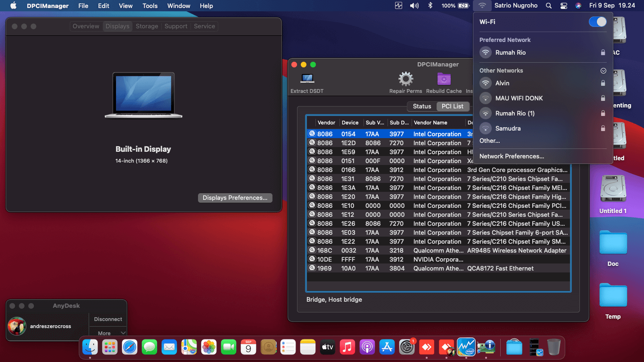Screen dimensions: 644x362
Task: Open Mail from the Dock
Action: 169,347
